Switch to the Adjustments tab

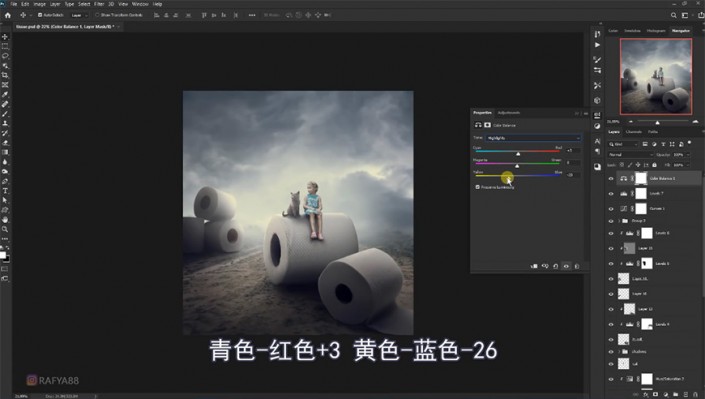click(509, 113)
